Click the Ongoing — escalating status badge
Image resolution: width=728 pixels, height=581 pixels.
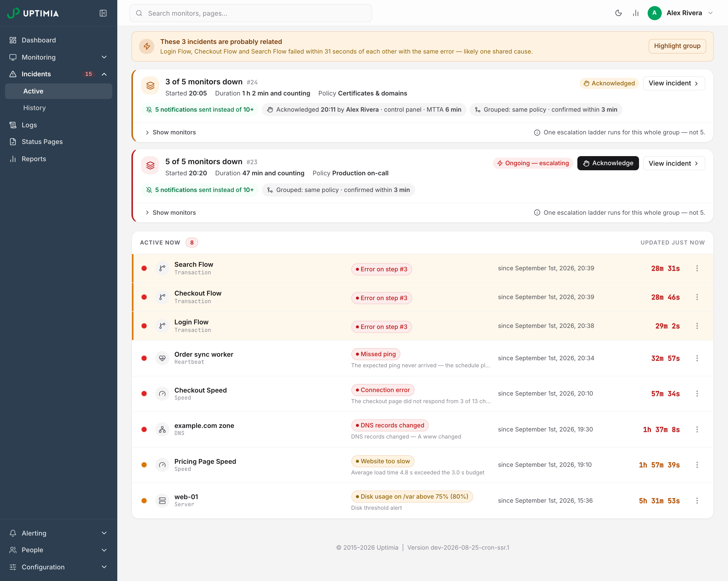tap(533, 163)
